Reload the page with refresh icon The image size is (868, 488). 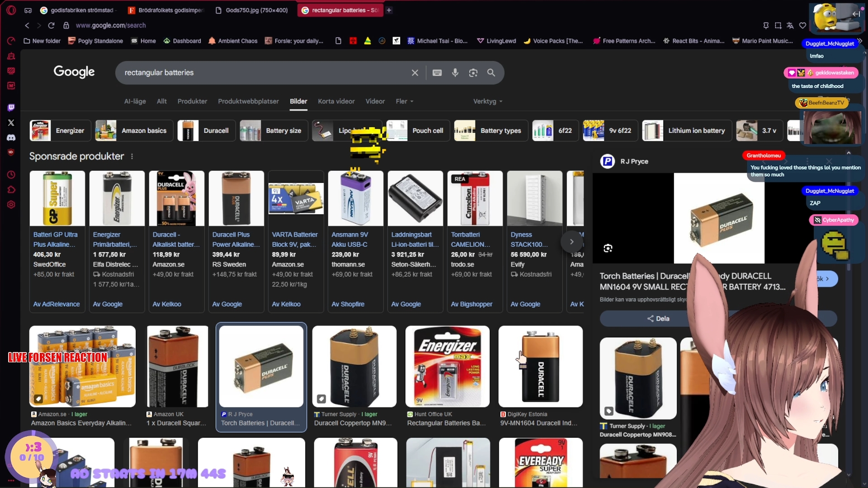(x=51, y=25)
